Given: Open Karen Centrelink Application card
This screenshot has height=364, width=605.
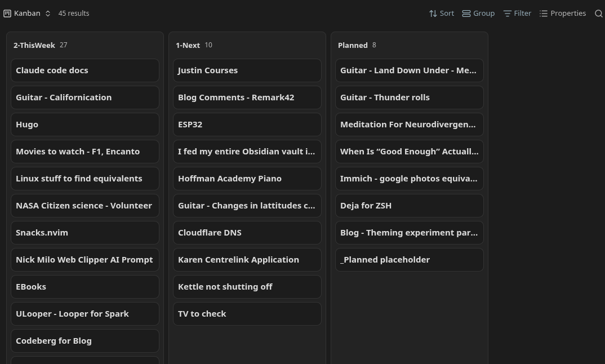Looking at the screenshot, I should click(x=247, y=259).
